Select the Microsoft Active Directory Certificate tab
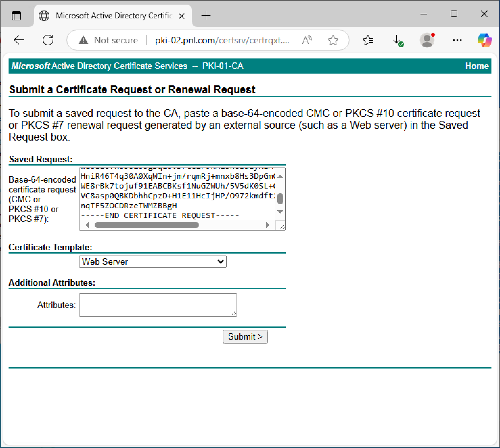Image resolution: width=500 pixels, height=448 pixels. (113, 15)
